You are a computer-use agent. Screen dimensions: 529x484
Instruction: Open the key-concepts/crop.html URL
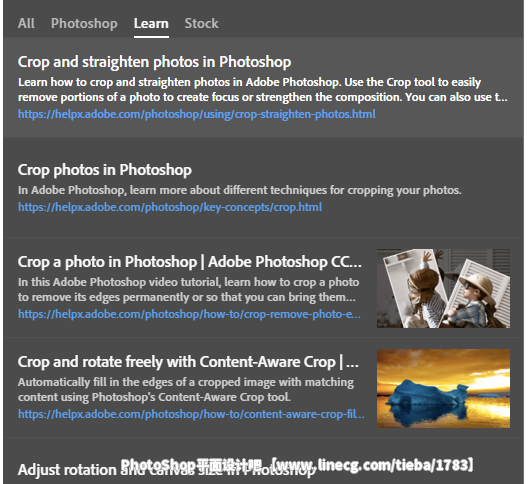pyautogui.click(x=170, y=207)
